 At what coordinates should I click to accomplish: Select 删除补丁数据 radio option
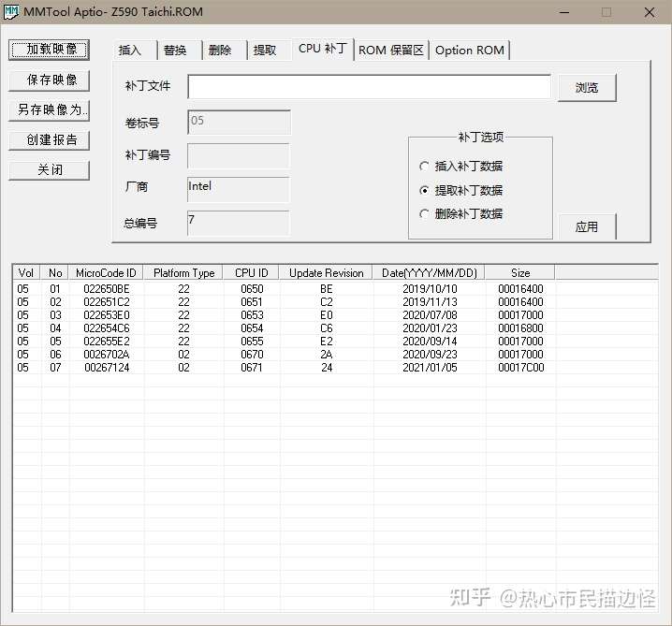coord(461,213)
